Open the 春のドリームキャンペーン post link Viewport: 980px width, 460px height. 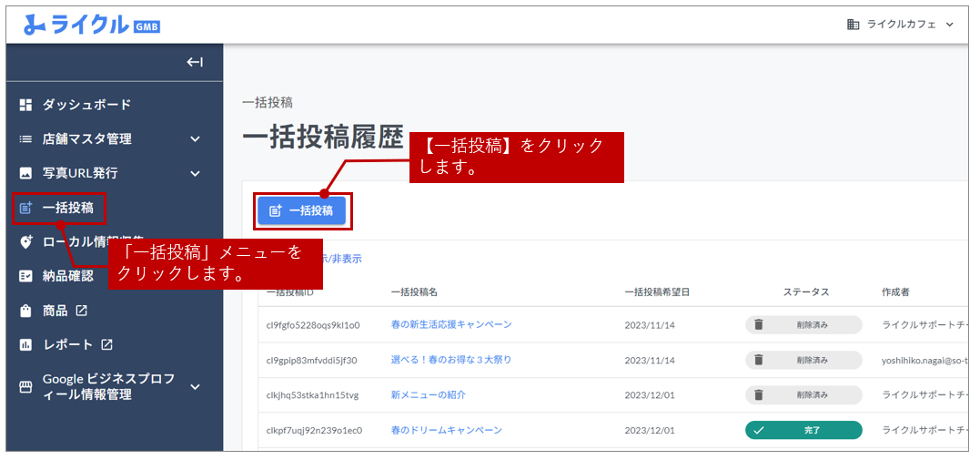click(x=446, y=430)
